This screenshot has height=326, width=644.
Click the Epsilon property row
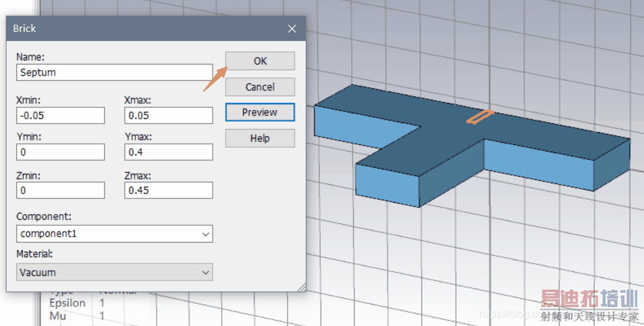pos(78,303)
